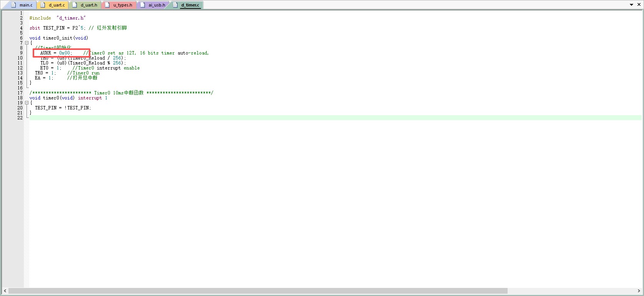Click the Timer0 10ms中断函数 comment banner
This screenshot has height=296, width=644.
pos(121,93)
